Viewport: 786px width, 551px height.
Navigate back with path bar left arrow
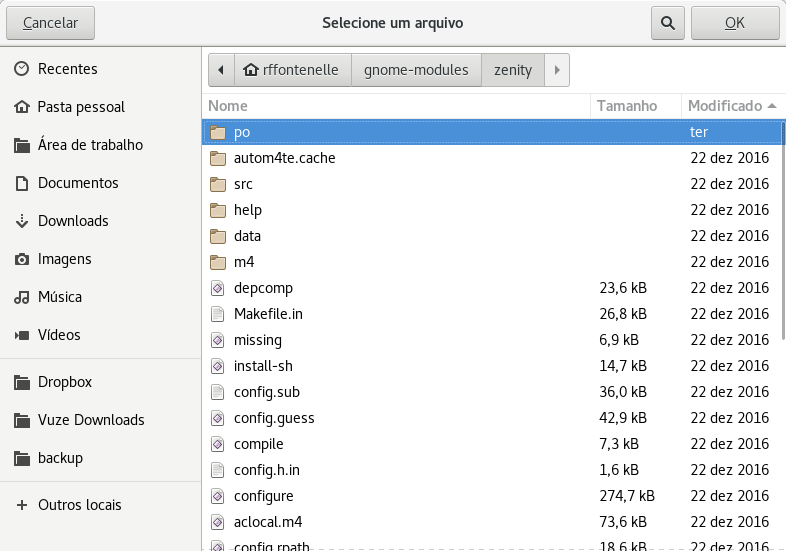221,70
